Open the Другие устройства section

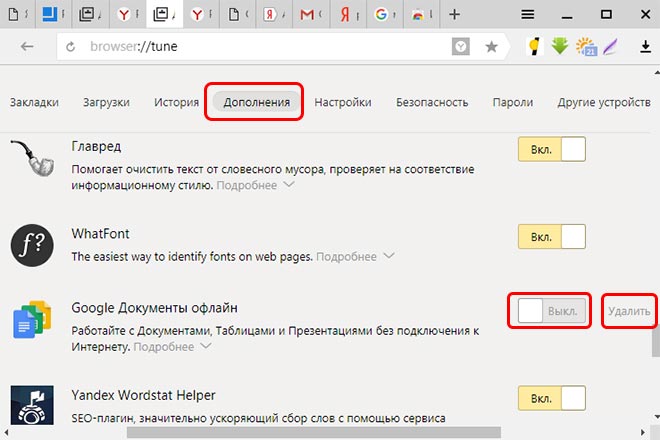tap(604, 102)
